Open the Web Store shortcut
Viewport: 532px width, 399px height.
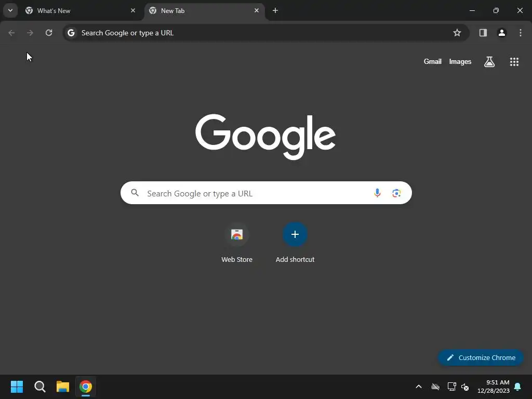(x=237, y=243)
